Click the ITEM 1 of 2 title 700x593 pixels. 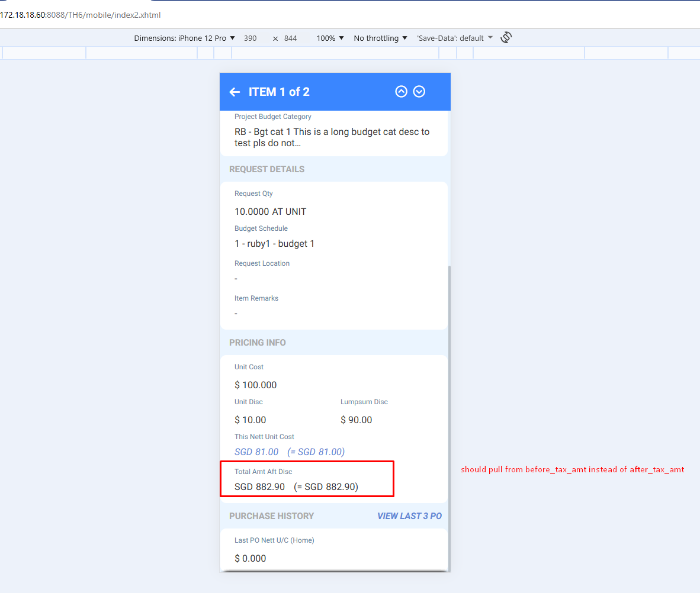point(279,92)
